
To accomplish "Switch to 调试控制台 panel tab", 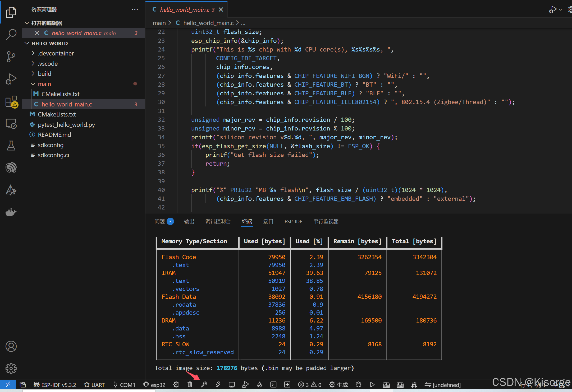I will tap(218, 221).
